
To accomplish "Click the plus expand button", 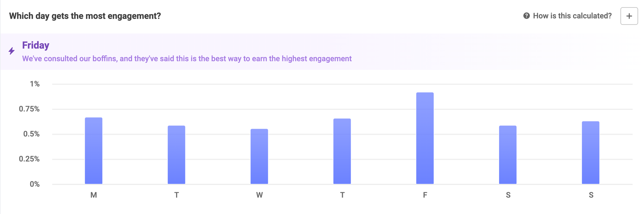I will click(629, 16).
